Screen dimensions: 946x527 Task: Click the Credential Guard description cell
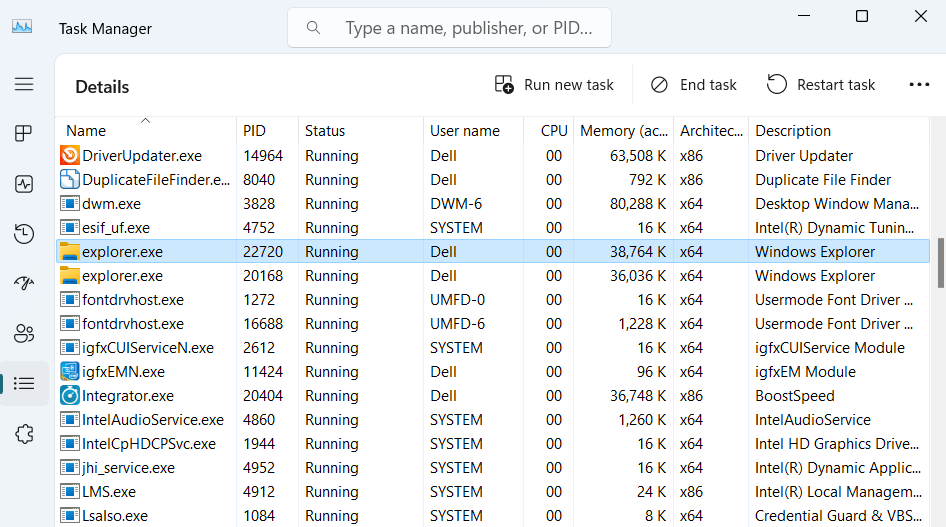point(838,516)
